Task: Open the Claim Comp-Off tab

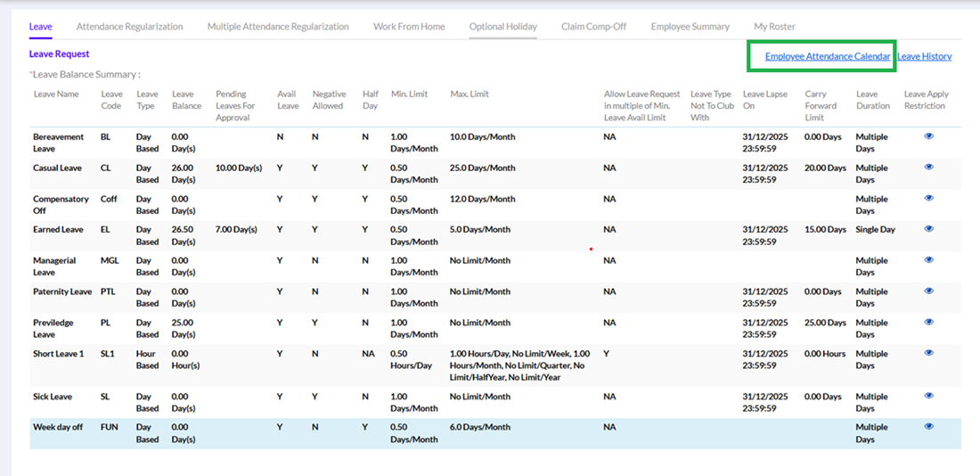Action: pyautogui.click(x=593, y=27)
